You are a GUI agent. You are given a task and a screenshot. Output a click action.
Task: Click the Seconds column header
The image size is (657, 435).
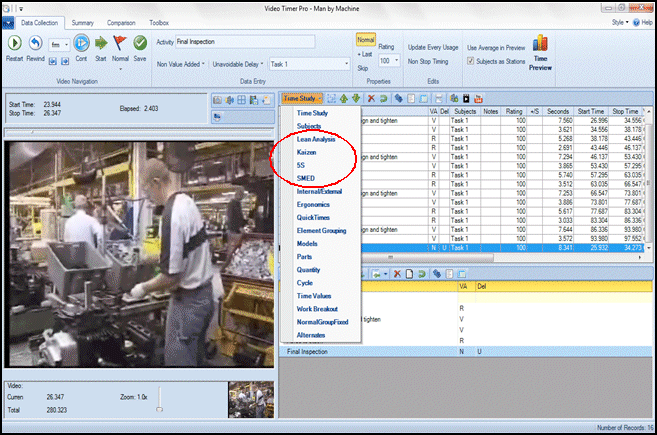pos(558,111)
